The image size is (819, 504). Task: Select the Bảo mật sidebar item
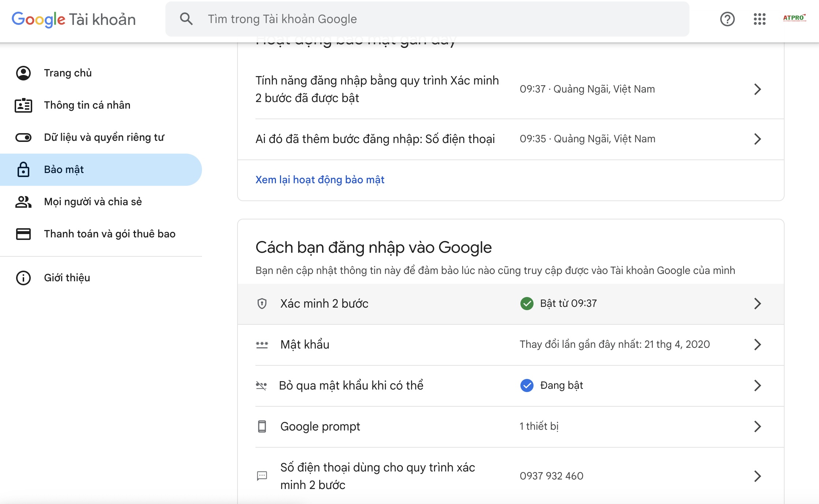coord(101,170)
